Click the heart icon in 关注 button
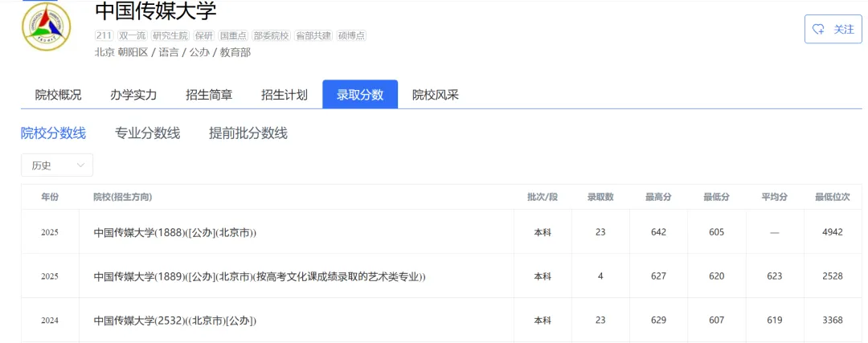The image size is (868, 343). [818, 30]
